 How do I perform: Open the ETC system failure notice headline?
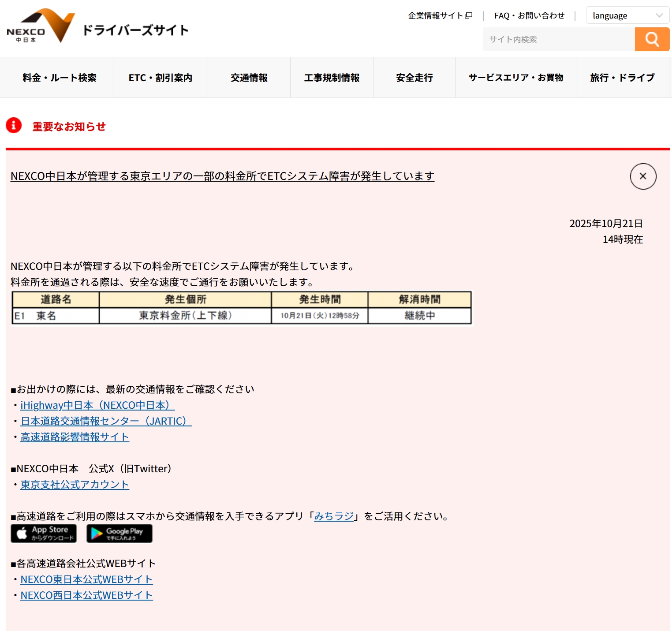[x=222, y=176]
